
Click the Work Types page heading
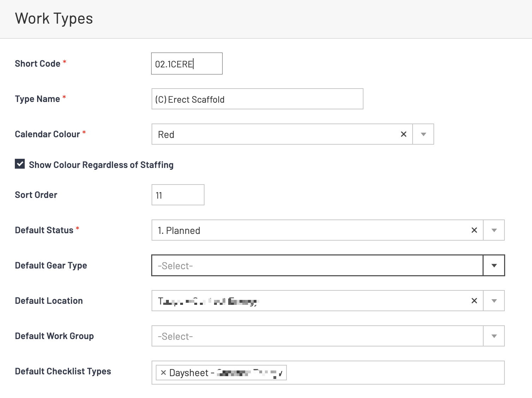click(54, 19)
